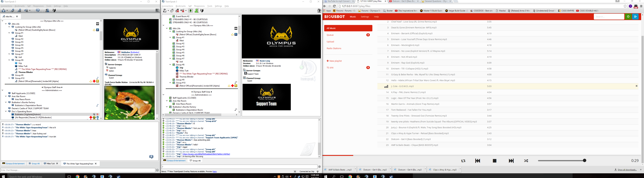Open Chrome from left taskbar
644x178 pixels.
click(78, 176)
